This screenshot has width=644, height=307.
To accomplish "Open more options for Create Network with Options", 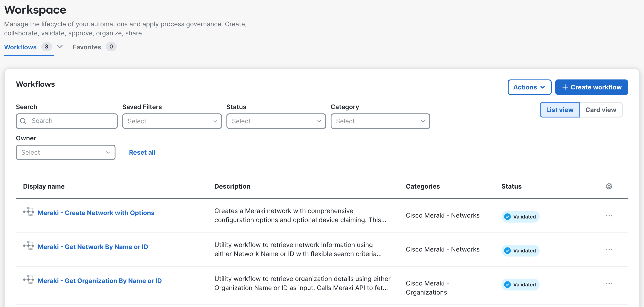I will point(609,216).
